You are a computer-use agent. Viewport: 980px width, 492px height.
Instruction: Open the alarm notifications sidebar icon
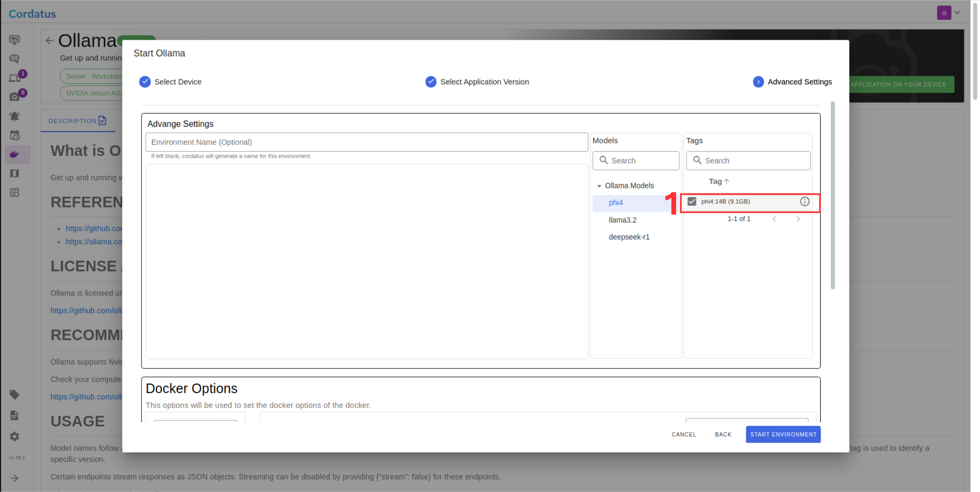coord(14,116)
